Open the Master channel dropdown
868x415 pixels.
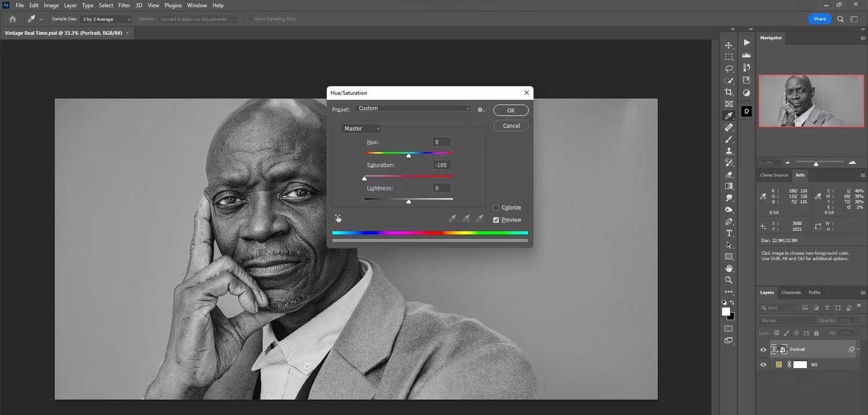(361, 129)
